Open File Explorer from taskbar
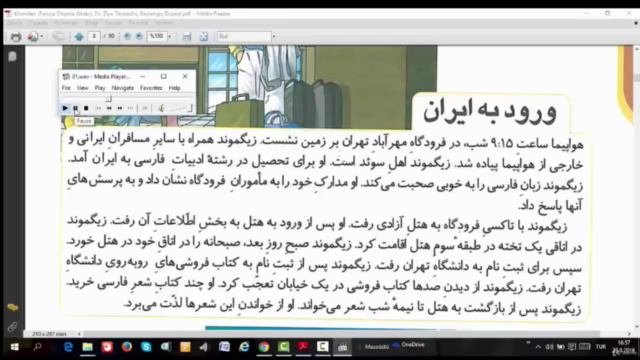The height and width of the screenshot is (360, 640). point(87,347)
